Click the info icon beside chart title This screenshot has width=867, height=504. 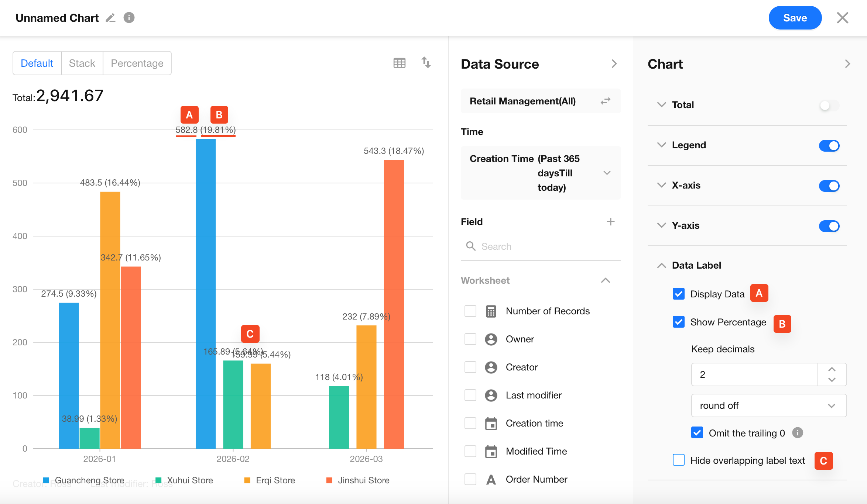(129, 18)
